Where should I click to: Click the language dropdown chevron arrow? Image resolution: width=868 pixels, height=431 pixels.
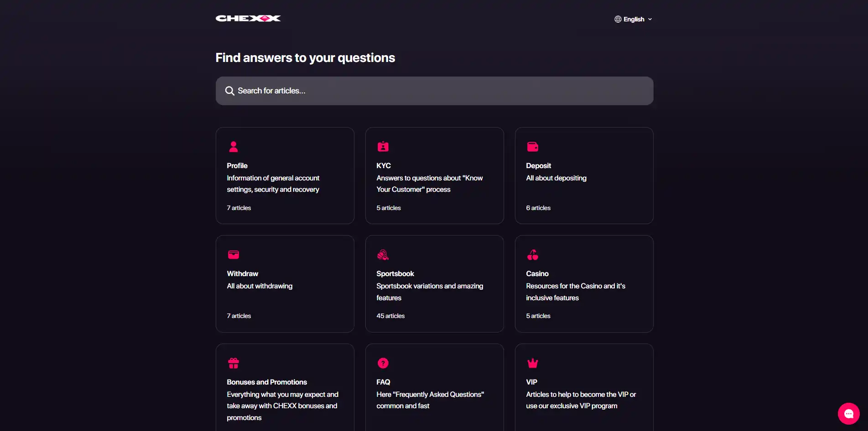point(650,19)
